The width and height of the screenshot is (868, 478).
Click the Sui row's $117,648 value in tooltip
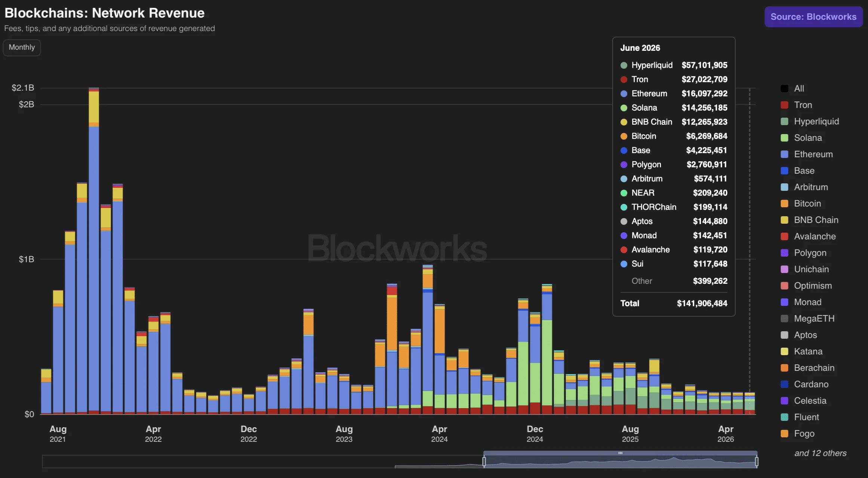tap(710, 264)
